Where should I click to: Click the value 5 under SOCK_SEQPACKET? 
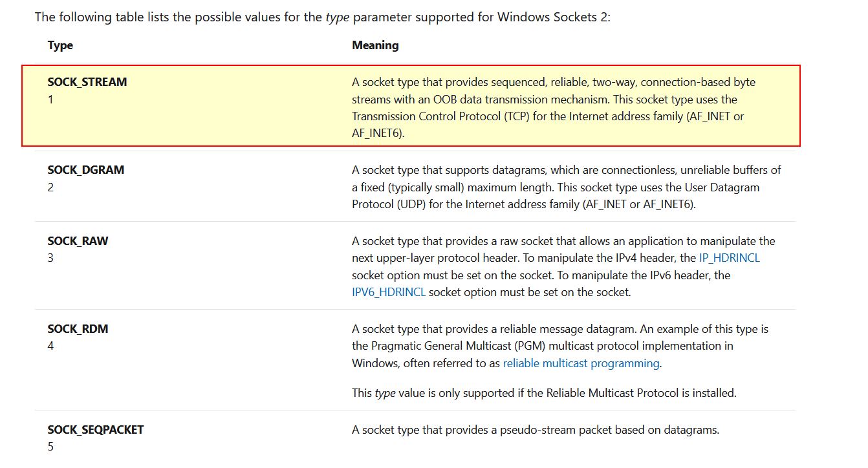point(50,447)
